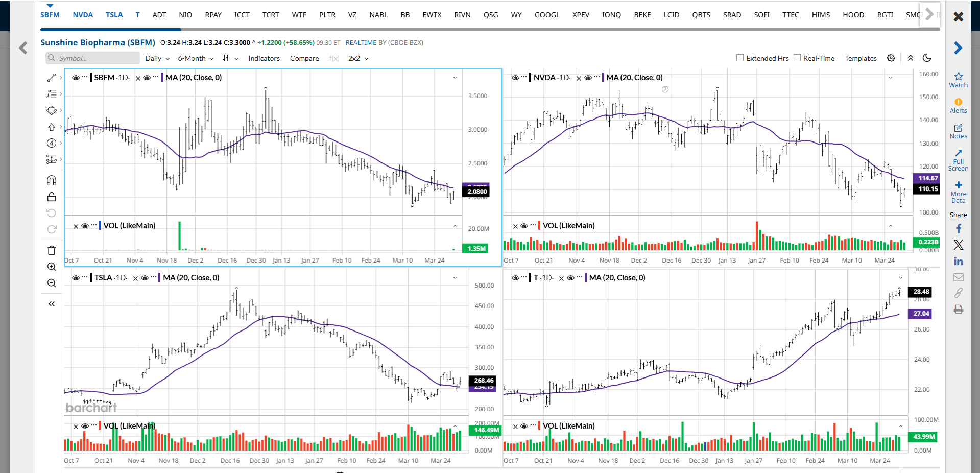Click the Templates button
This screenshot has height=473, width=980.
(861, 58)
